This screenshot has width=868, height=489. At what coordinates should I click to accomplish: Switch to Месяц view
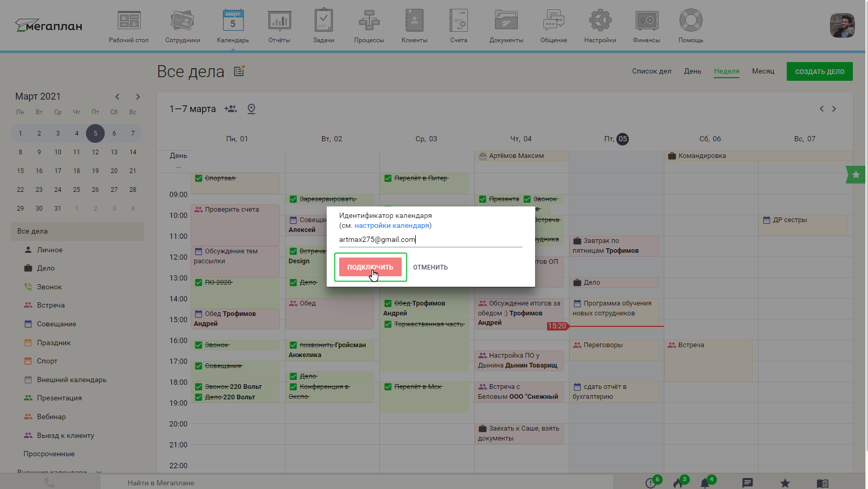763,71
